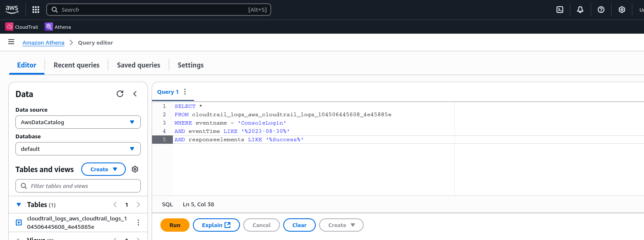Screen dimensions: 644x240
Task: Click the AWS logo home icon
Action: 12,9
